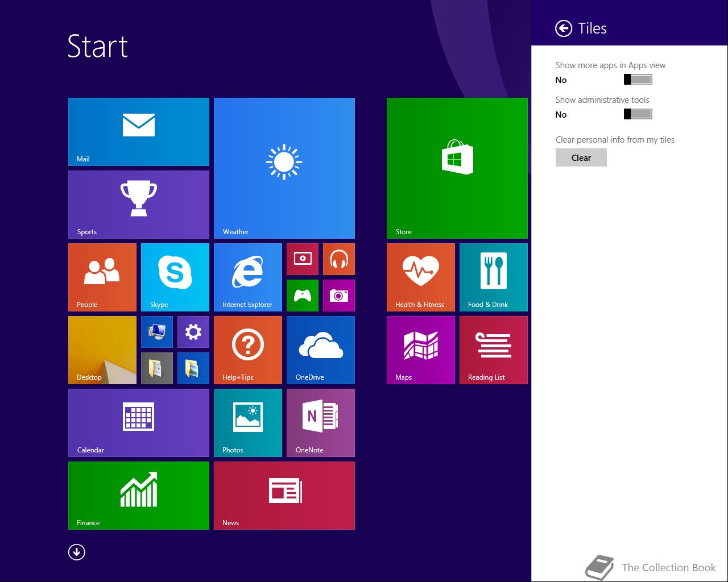Launch the OneNote tile
728x582 pixels.
coord(321,423)
